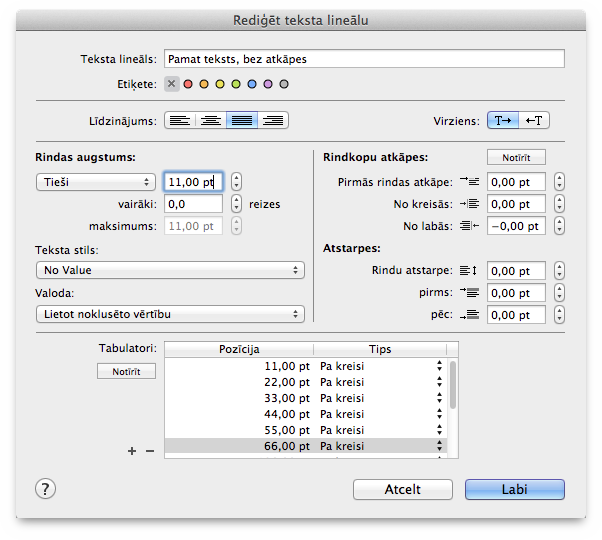
Task: Open the Valoda language dropdown
Action: click(x=170, y=314)
